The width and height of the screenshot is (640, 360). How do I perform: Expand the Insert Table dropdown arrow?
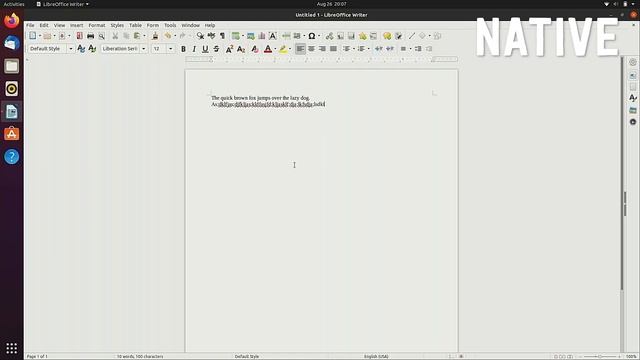point(242,36)
